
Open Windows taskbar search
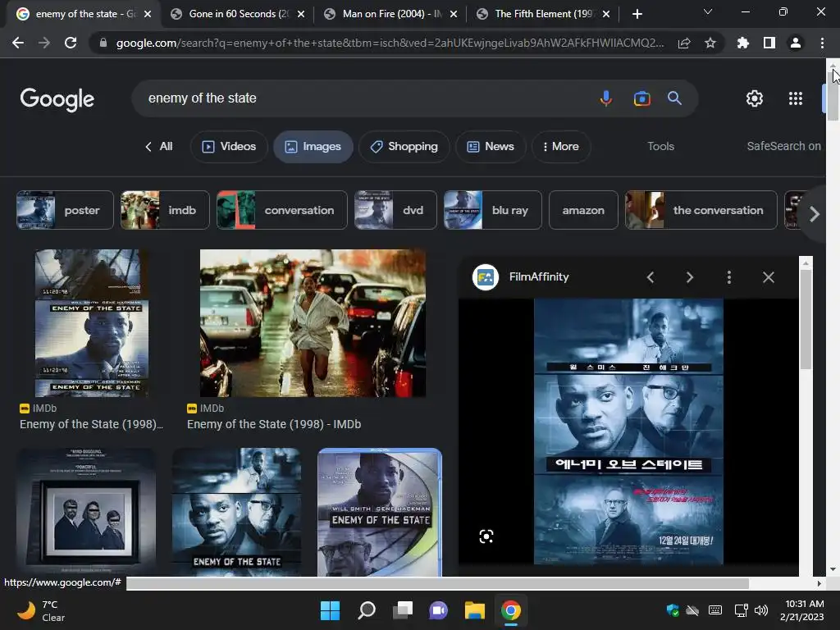click(367, 610)
